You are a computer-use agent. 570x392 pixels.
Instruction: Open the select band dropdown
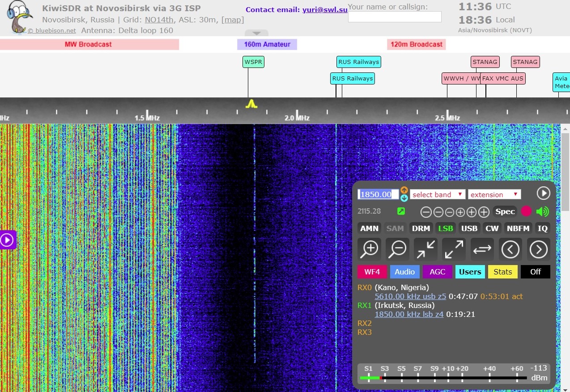437,194
